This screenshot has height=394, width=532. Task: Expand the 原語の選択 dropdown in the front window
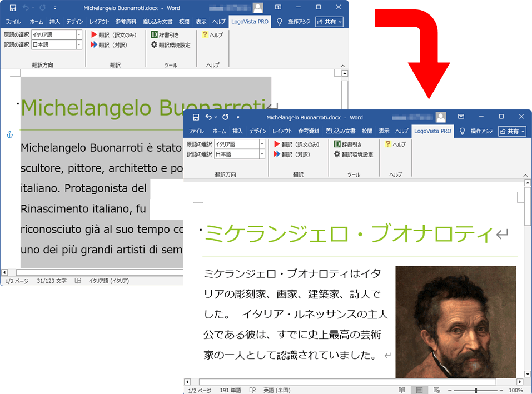[262, 144]
